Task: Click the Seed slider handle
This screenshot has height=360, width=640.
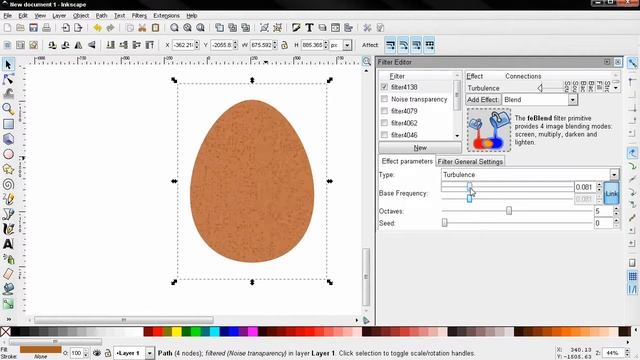Action: (x=444, y=223)
